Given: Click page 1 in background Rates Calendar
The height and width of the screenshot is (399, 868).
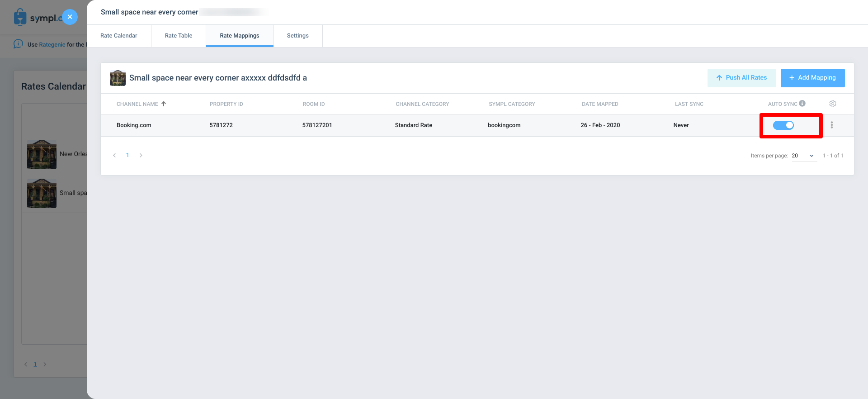Looking at the screenshot, I should [35, 364].
